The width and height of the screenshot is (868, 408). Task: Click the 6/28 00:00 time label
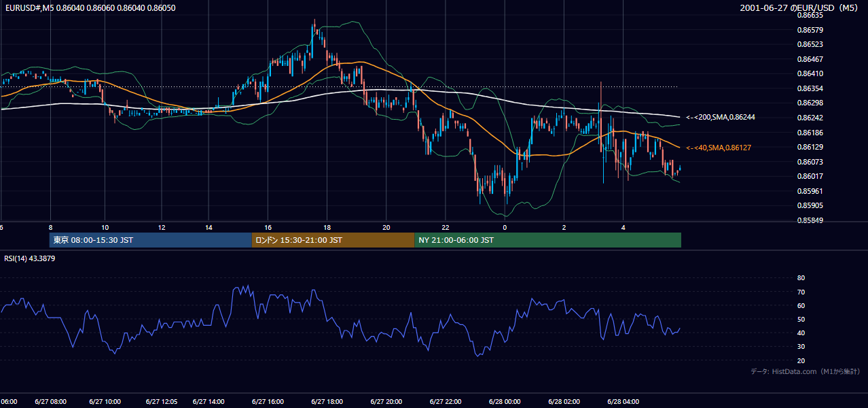505,401
